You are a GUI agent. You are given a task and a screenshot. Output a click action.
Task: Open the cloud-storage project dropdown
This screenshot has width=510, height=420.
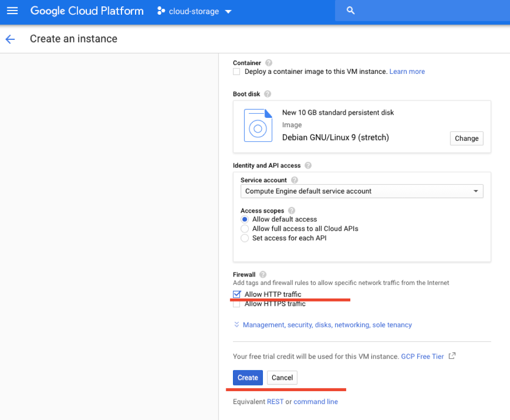194,12
